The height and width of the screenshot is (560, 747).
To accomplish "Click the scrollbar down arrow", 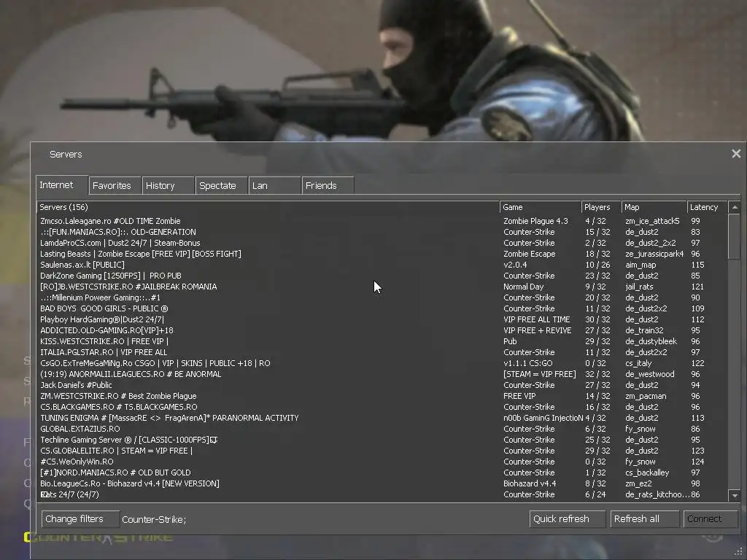I will (x=735, y=496).
